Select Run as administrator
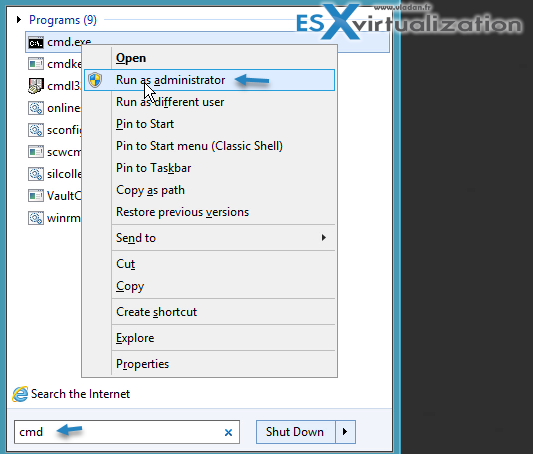533x454 pixels. [x=209, y=80]
